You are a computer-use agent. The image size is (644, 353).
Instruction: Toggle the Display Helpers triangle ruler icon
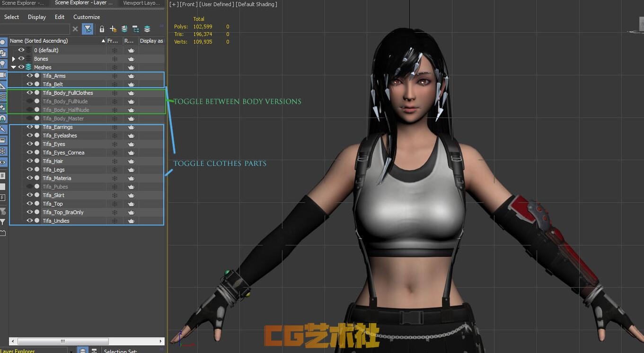tap(3, 86)
